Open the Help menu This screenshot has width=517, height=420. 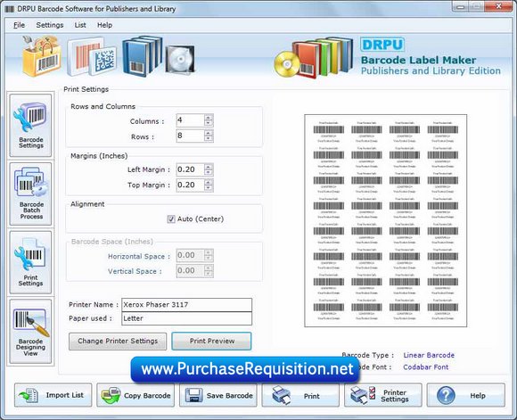pos(104,25)
